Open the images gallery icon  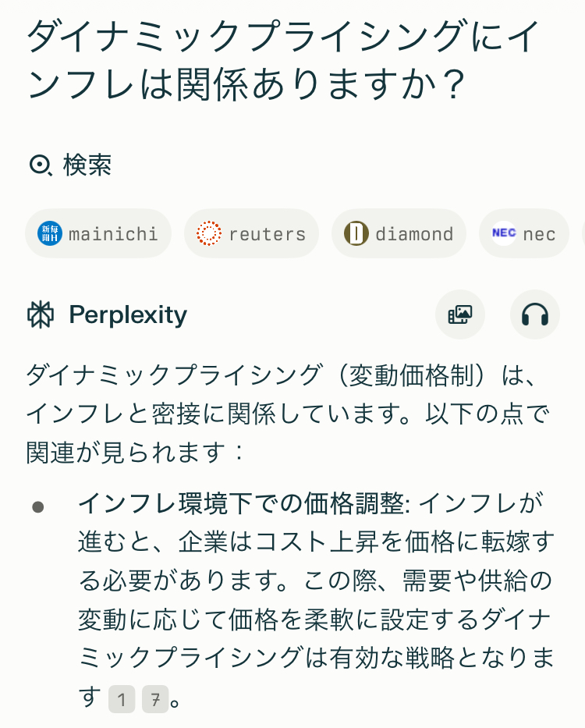pos(459,314)
